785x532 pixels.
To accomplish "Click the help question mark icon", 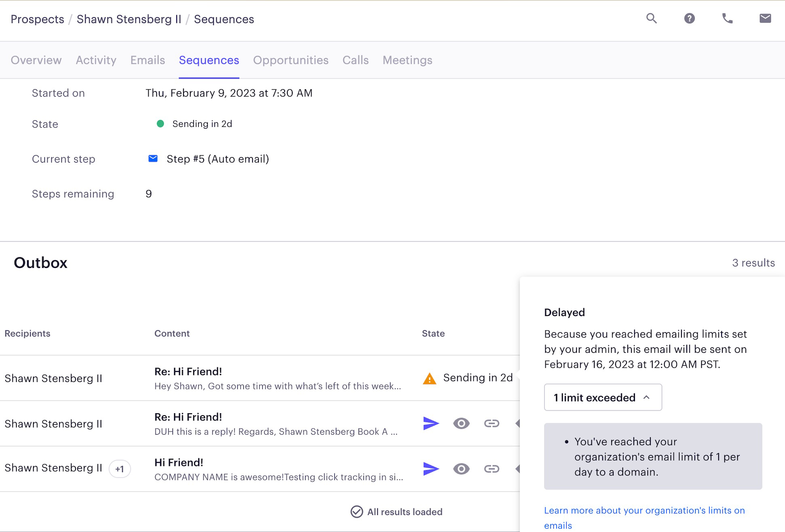I will pos(689,18).
